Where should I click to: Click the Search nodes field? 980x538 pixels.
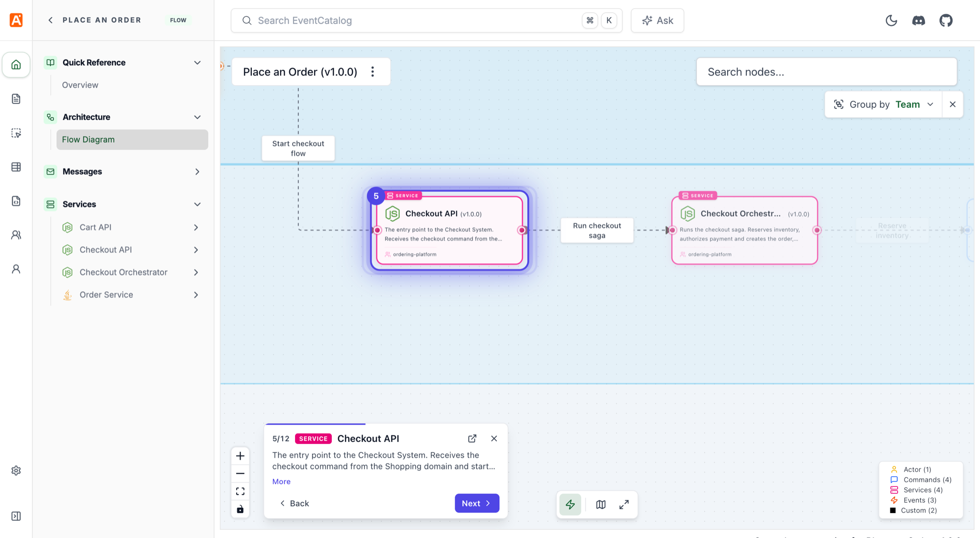pyautogui.click(x=827, y=72)
